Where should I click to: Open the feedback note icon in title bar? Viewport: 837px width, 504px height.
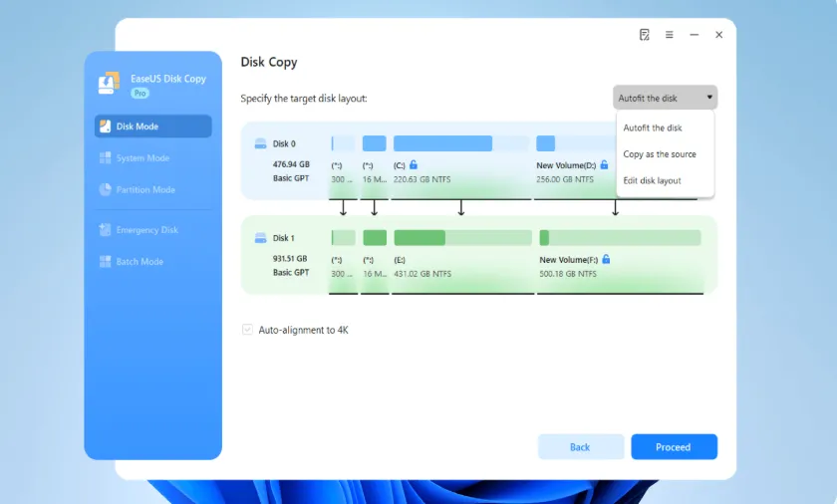coord(645,35)
